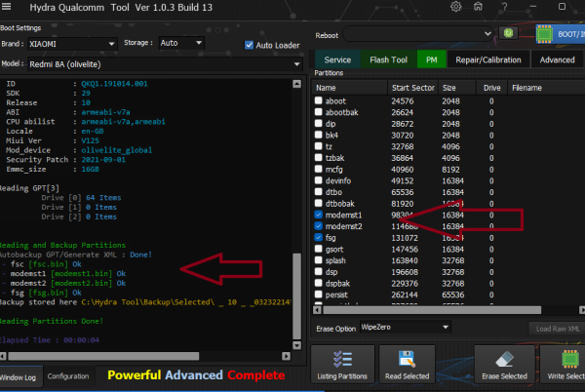Switch to the Service tab

pos(337,59)
